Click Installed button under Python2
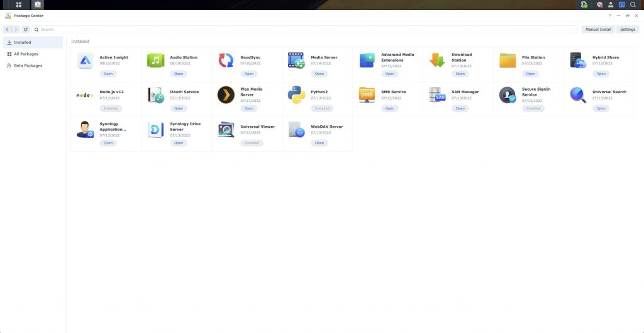 [322, 108]
